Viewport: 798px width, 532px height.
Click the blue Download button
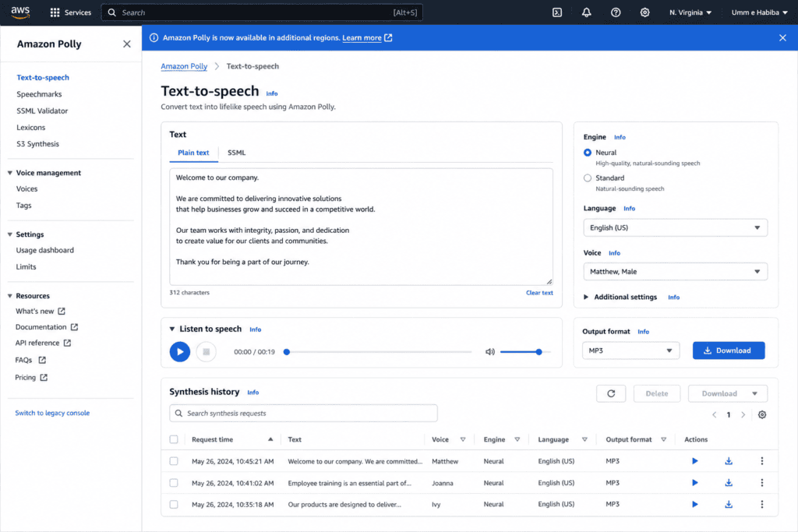729,351
